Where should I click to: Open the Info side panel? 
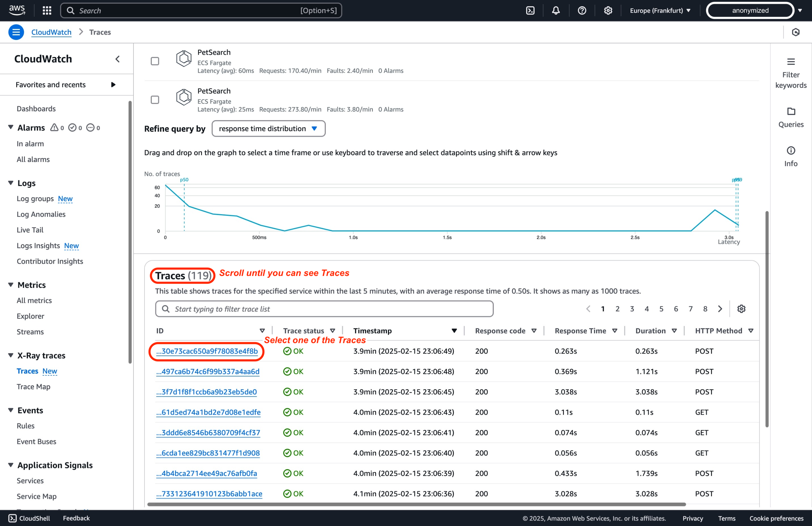(x=790, y=157)
